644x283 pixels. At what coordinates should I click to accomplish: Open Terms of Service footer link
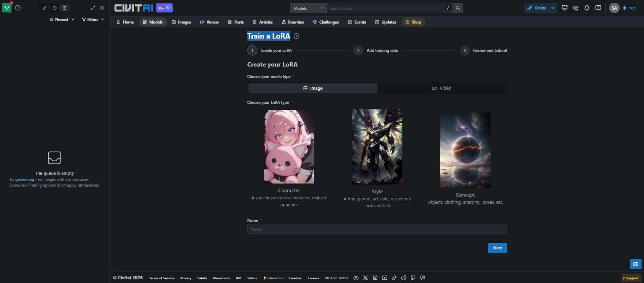[162, 278]
